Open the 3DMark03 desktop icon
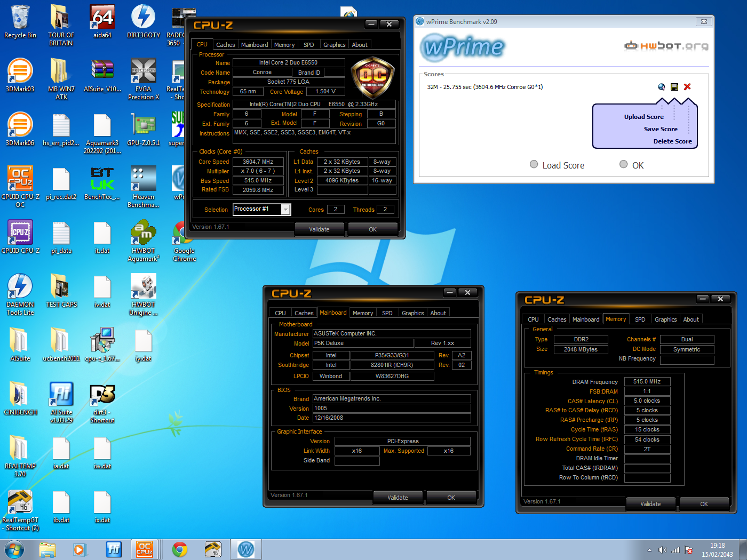 tap(20, 76)
